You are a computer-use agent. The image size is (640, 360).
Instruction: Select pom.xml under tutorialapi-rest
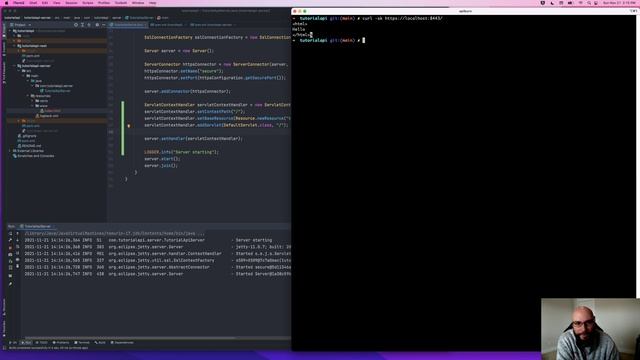click(31, 56)
